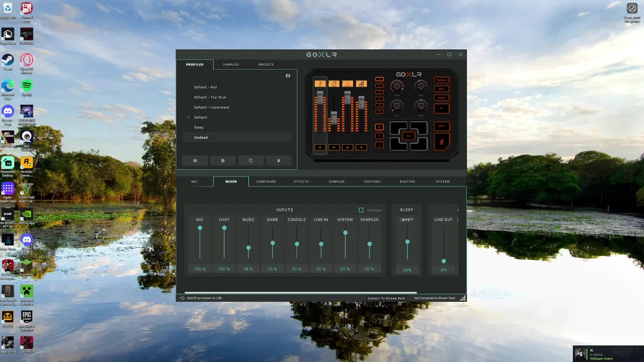Viewport: 644px width, 362px height.
Task: Click the Pitch knob on the device
Action: (421, 85)
